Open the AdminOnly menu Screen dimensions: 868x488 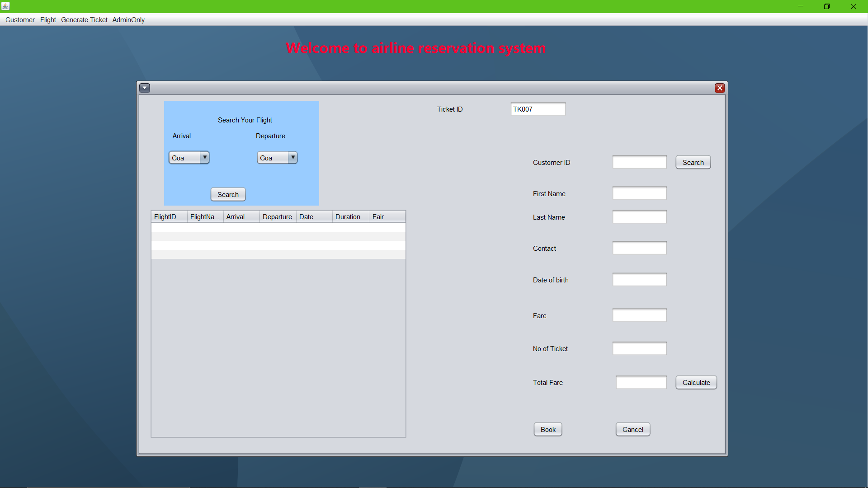click(128, 19)
